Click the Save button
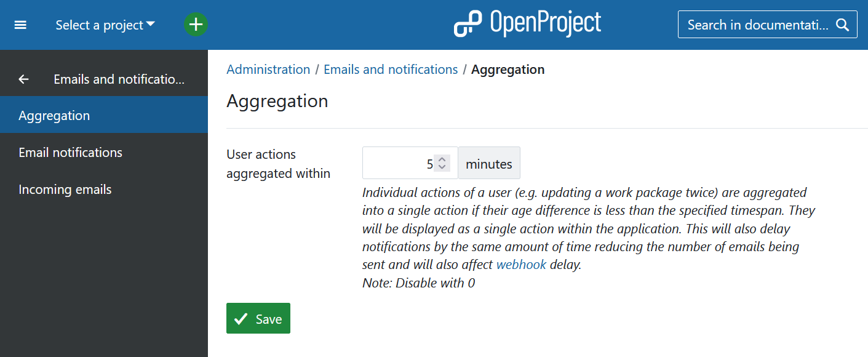 coord(258,318)
